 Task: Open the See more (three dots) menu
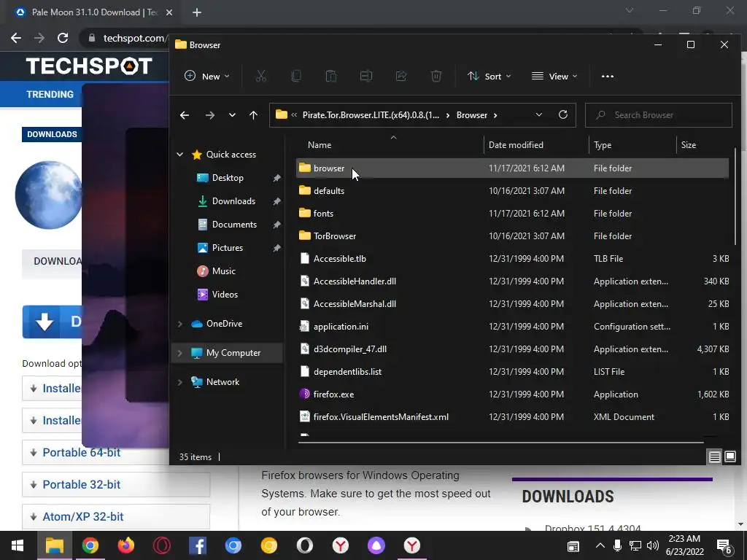coord(608,76)
